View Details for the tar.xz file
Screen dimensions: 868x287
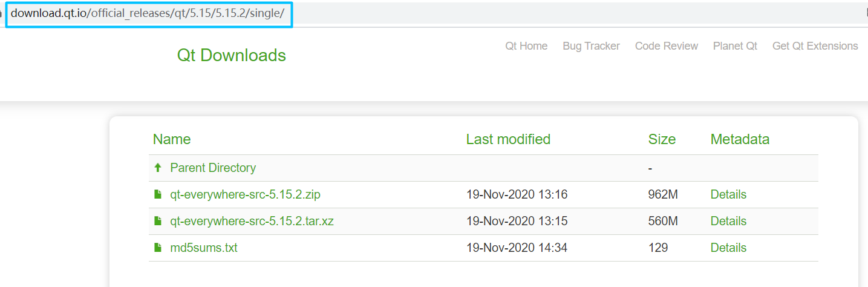(x=728, y=221)
